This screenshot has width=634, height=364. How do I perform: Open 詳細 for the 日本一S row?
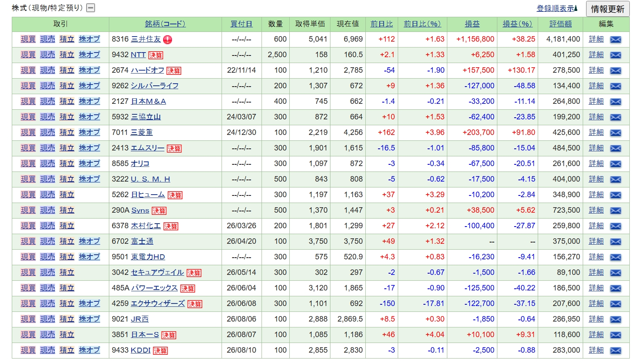pos(596,335)
